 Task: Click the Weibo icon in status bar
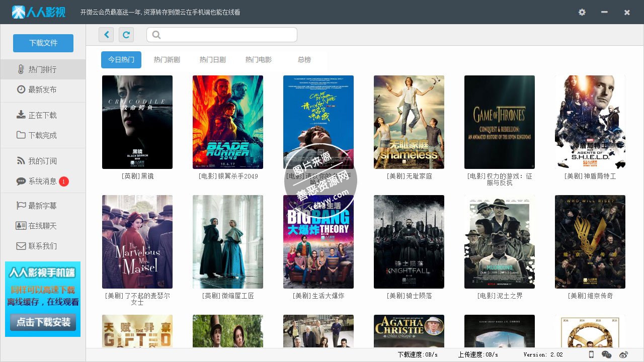pyautogui.click(x=624, y=354)
